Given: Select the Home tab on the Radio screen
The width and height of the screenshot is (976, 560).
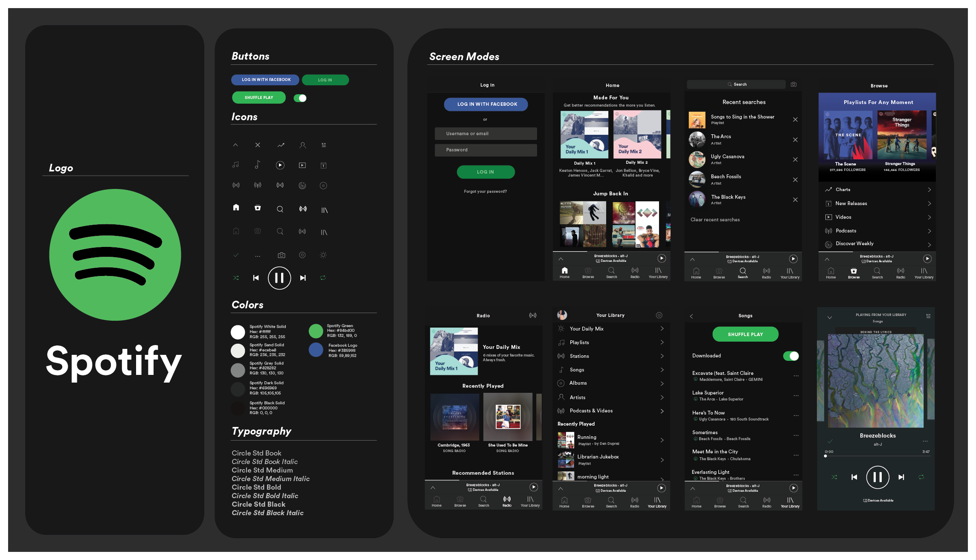Looking at the screenshot, I should [x=436, y=502].
